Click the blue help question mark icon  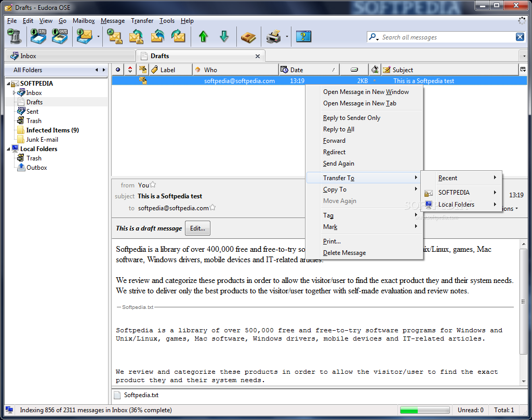coord(303,36)
